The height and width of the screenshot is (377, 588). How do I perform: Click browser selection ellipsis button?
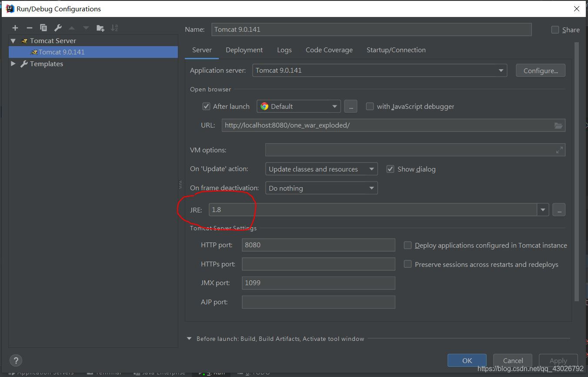[x=351, y=106]
